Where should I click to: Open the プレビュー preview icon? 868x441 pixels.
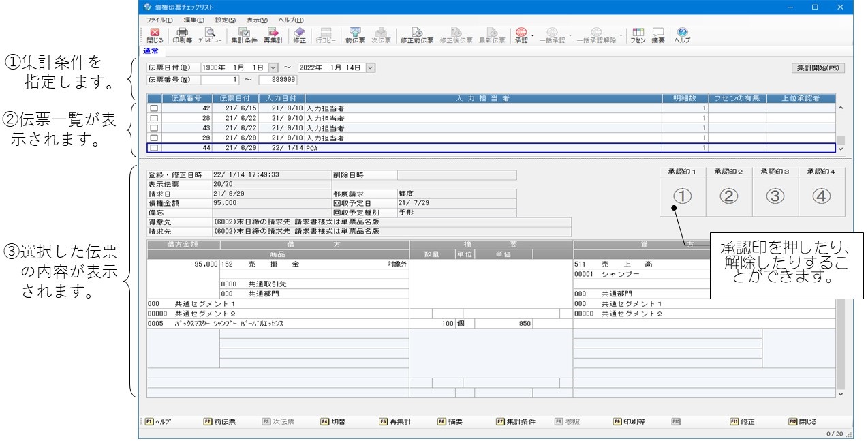pyautogui.click(x=210, y=35)
